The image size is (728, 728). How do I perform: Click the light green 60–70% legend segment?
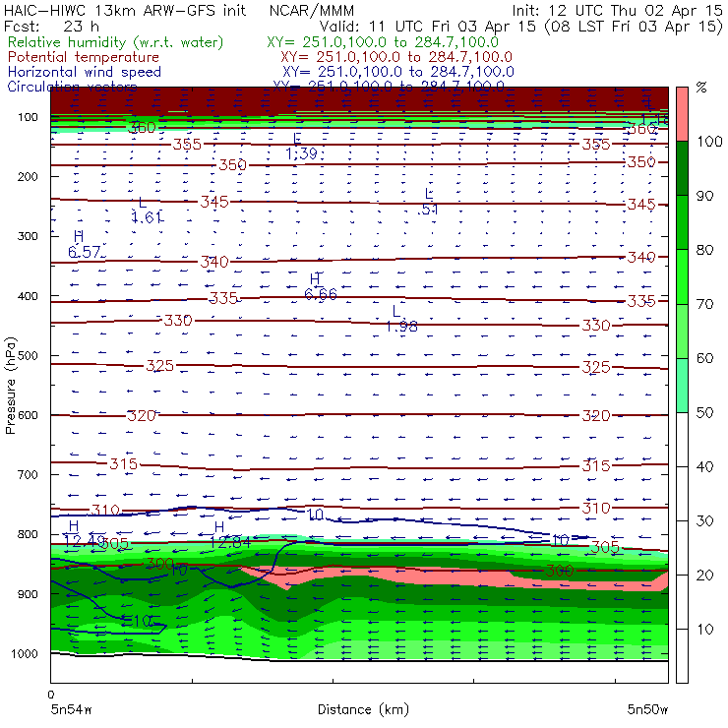(682, 331)
